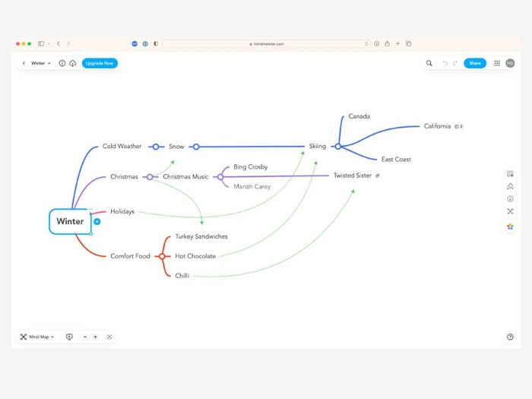Collapse the Cold Weather branch circle
The width and height of the screenshot is (532, 399).
[155, 147]
